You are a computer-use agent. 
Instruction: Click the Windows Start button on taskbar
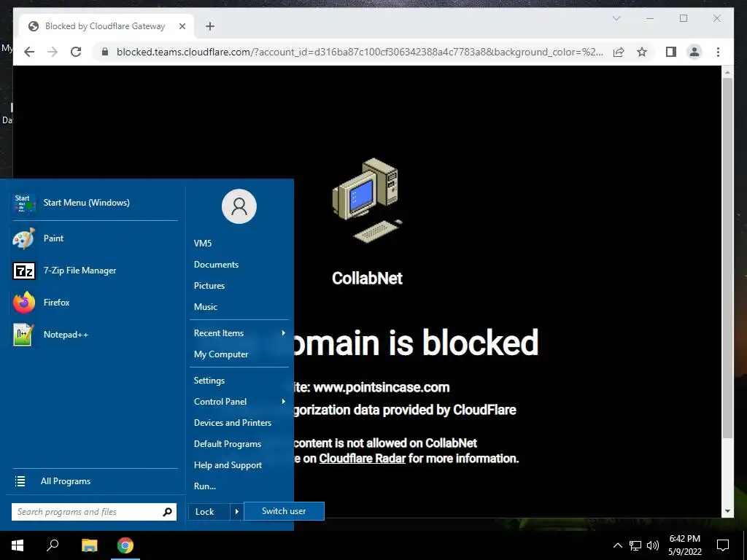pyautogui.click(x=18, y=545)
